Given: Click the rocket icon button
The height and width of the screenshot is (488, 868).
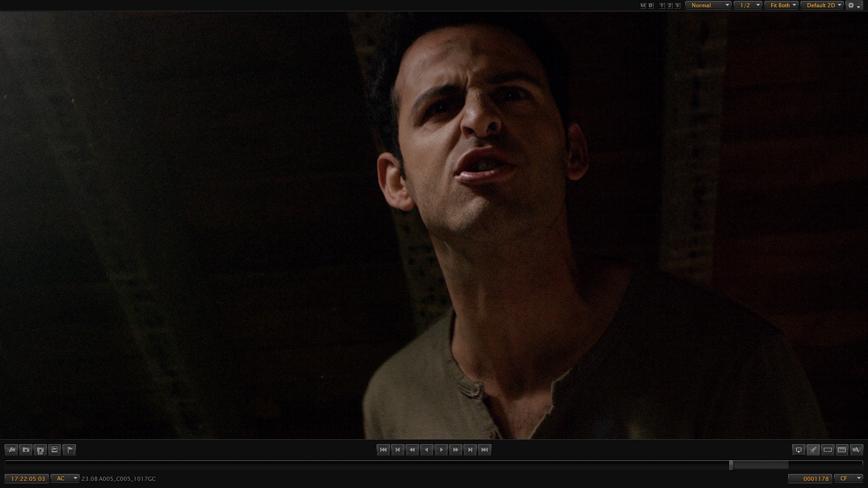Looking at the screenshot, I should coord(813,450).
